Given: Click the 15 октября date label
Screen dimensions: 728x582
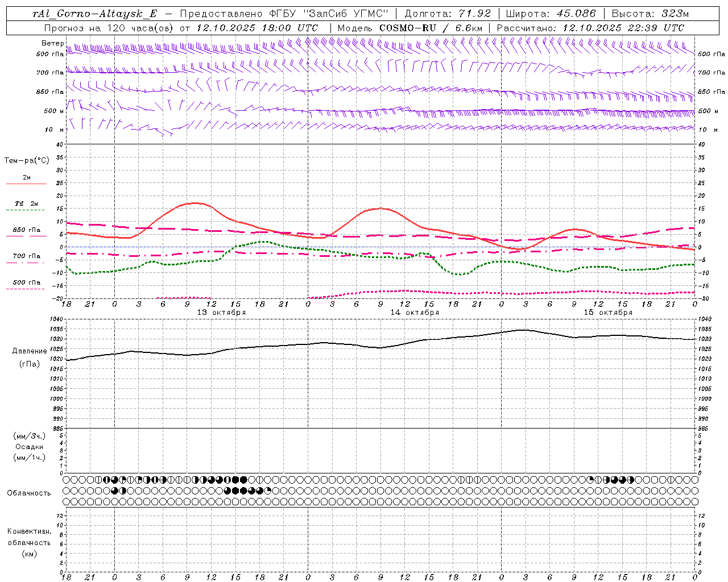Looking at the screenshot, I should (x=608, y=313).
